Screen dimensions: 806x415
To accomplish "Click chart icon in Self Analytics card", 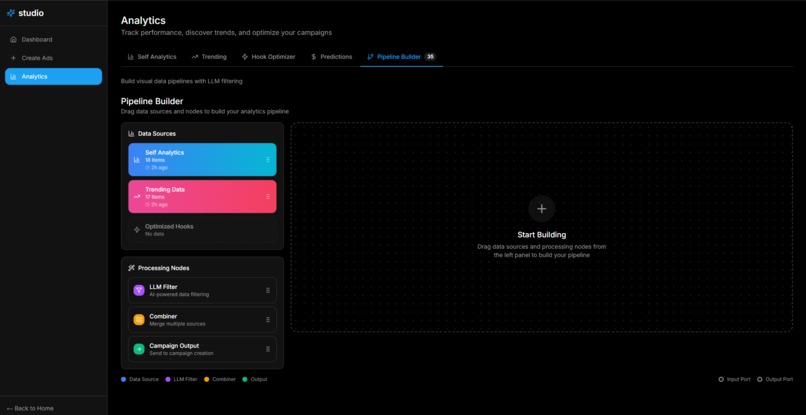I will click(x=137, y=160).
